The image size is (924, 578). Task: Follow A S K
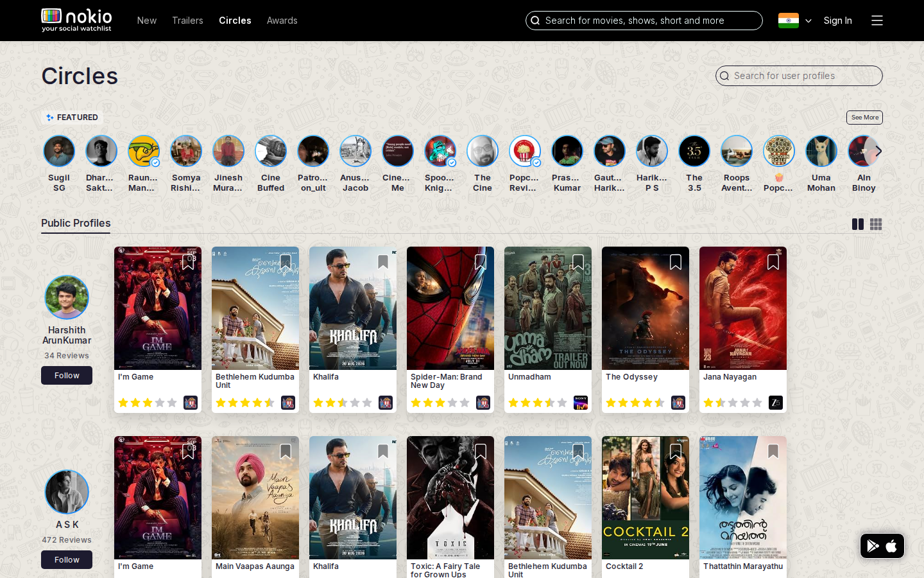[x=67, y=560]
